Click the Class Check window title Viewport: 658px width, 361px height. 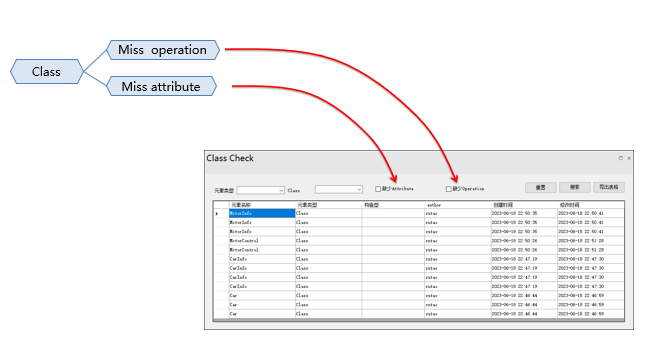(230, 158)
